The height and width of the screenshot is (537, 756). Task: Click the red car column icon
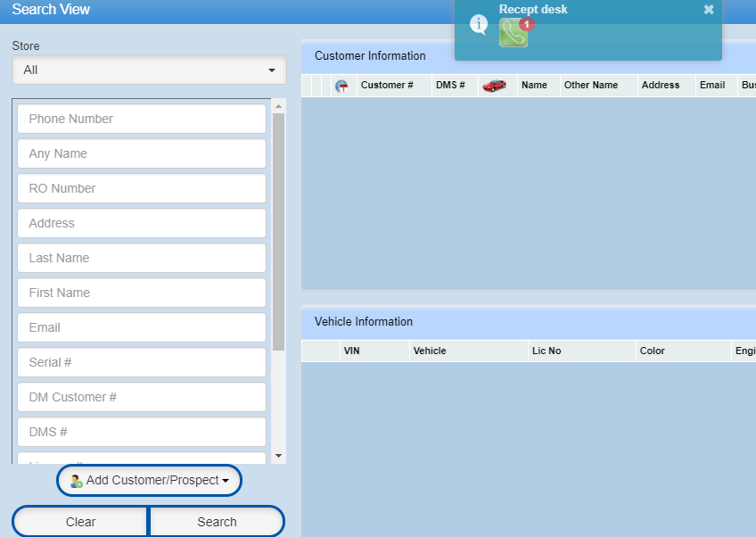click(x=494, y=86)
